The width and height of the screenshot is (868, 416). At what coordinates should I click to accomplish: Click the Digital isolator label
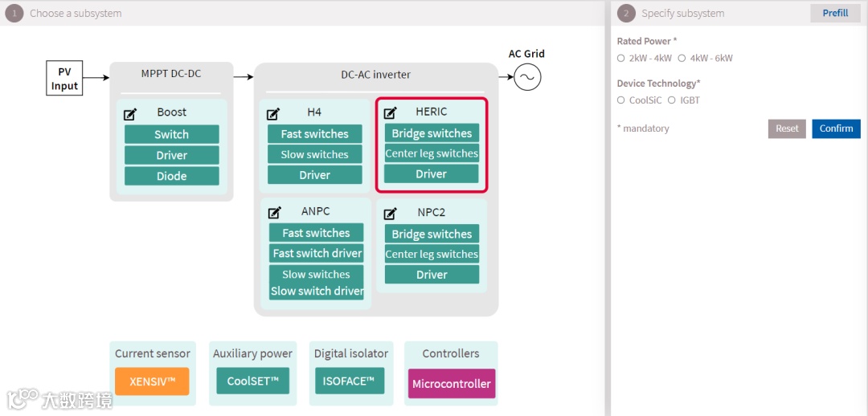coord(351,353)
